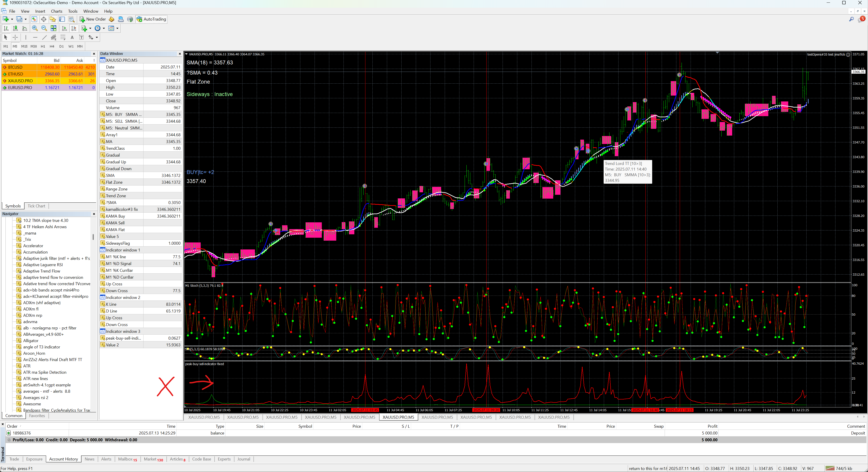868x472 pixels.
Task: Toggle the AutoTrading button
Action: pos(151,19)
